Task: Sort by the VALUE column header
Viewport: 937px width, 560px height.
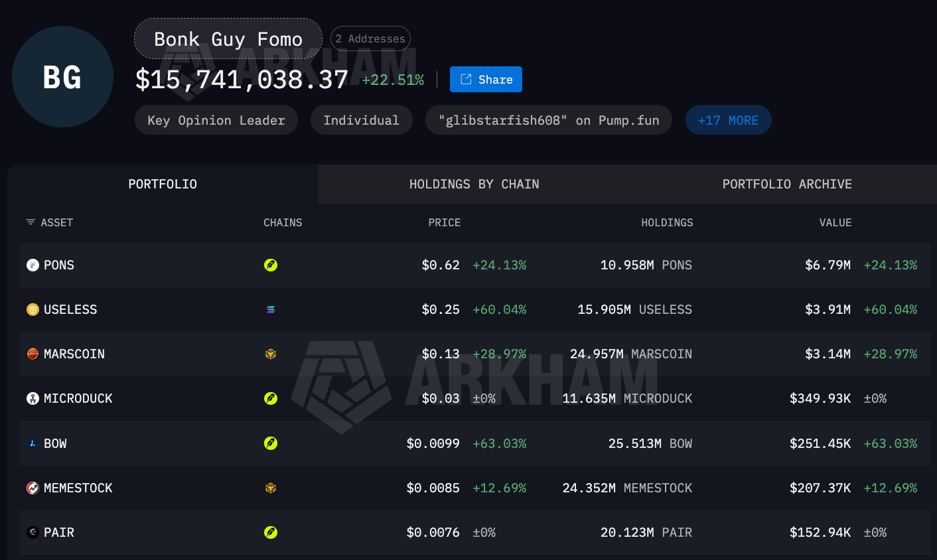Action: coord(835,222)
